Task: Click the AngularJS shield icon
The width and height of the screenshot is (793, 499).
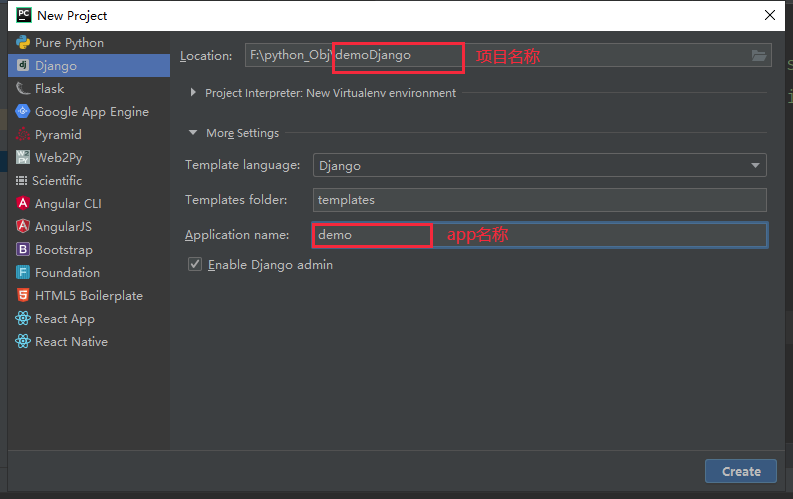Action: [23, 226]
